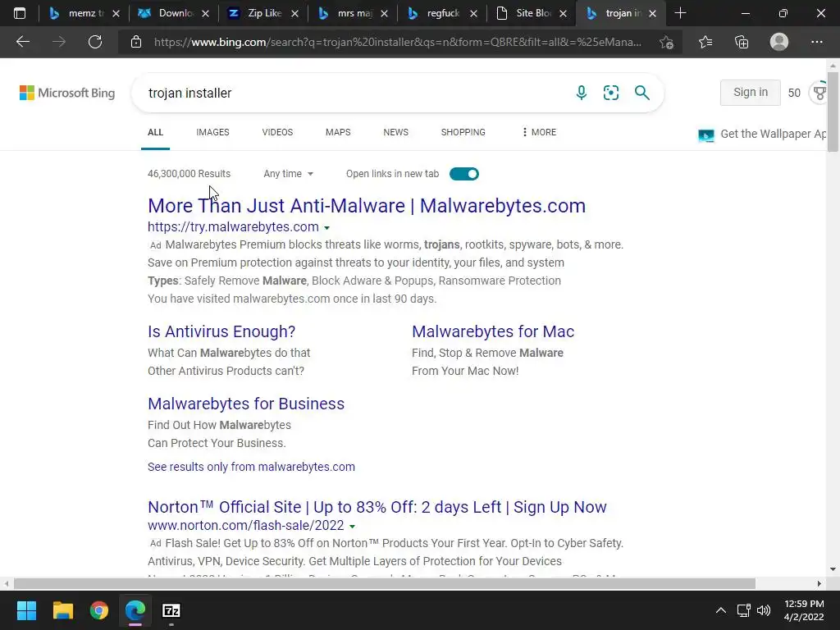Show hidden system tray icons
The width and height of the screenshot is (840, 630).
(x=721, y=610)
